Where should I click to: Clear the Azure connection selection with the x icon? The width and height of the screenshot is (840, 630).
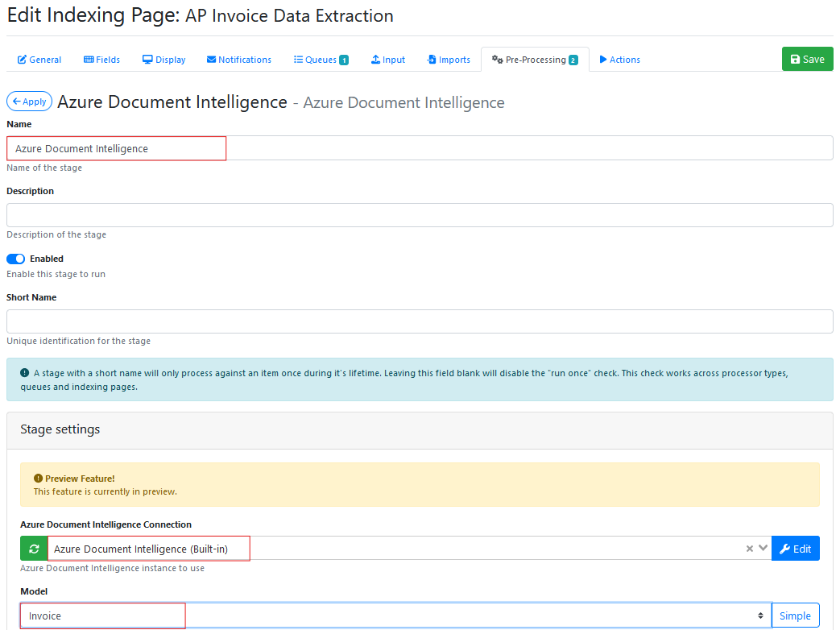[750, 549]
